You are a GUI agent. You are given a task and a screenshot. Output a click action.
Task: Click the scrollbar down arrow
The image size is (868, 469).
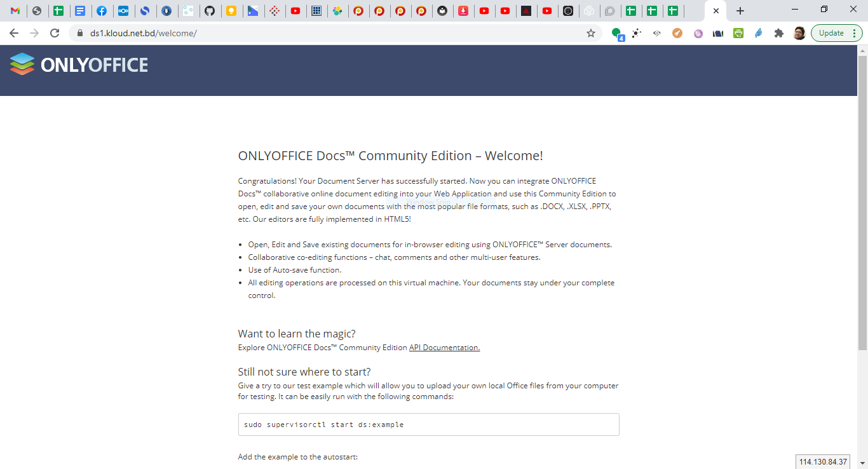[862, 463]
